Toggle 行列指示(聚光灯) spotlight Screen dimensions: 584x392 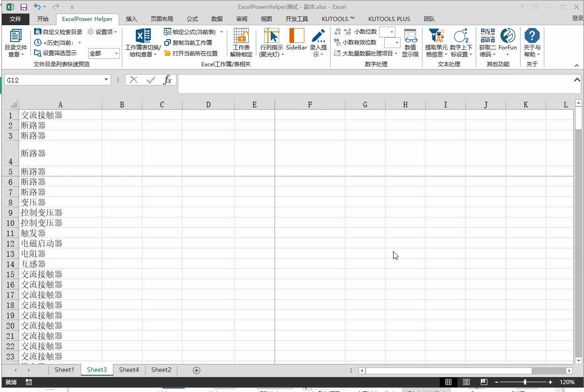coord(272,43)
